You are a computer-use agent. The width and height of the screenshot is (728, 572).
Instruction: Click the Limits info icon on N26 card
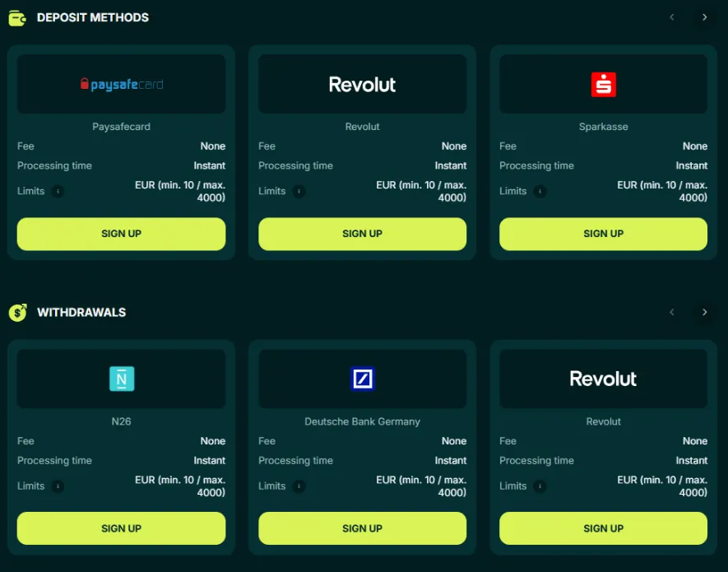(x=58, y=486)
